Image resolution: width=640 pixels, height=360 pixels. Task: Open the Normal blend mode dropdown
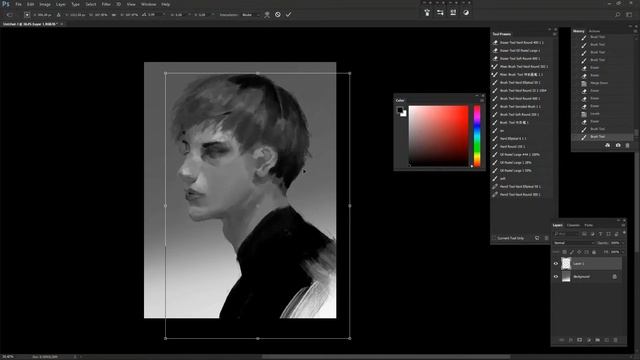574,243
